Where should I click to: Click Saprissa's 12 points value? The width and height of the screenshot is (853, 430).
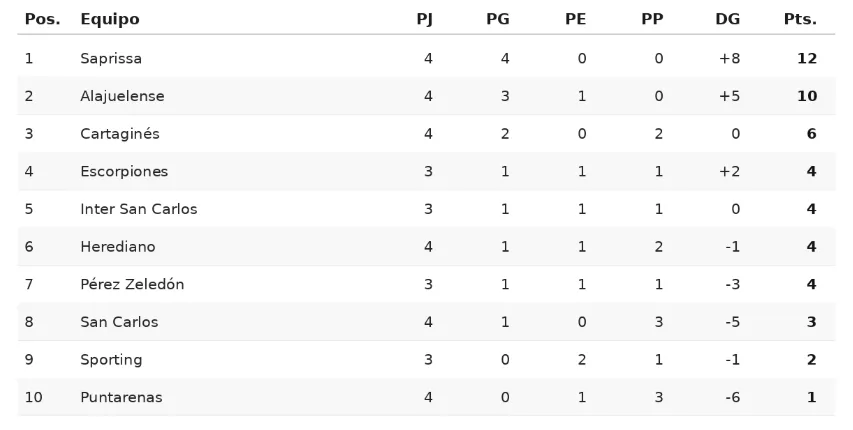pos(807,58)
